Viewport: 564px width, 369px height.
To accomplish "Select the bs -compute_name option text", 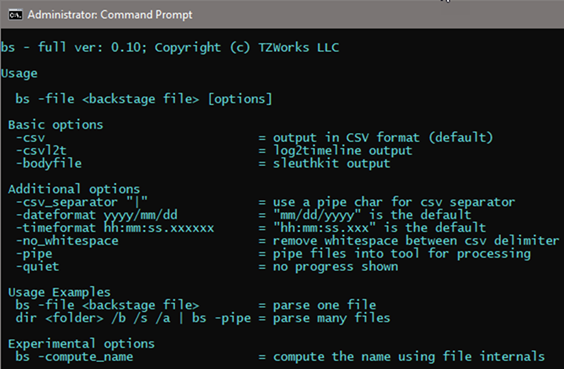I will tap(74, 357).
